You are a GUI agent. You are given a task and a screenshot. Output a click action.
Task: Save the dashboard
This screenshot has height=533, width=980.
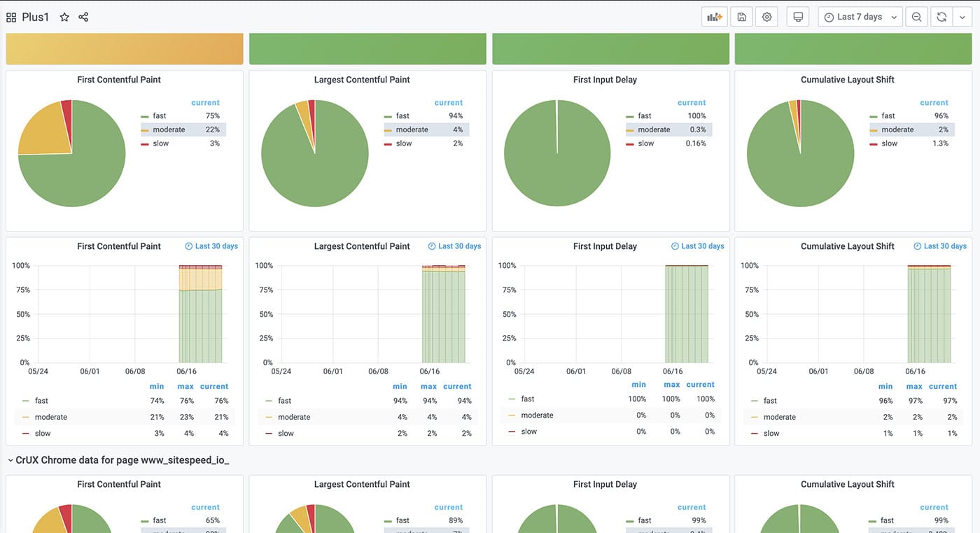tap(741, 17)
